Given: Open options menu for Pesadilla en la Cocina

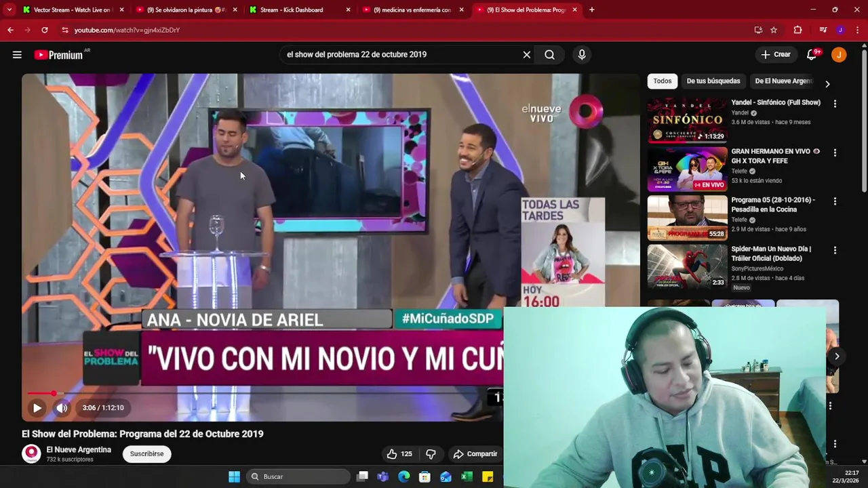Looking at the screenshot, I should pyautogui.click(x=835, y=201).
